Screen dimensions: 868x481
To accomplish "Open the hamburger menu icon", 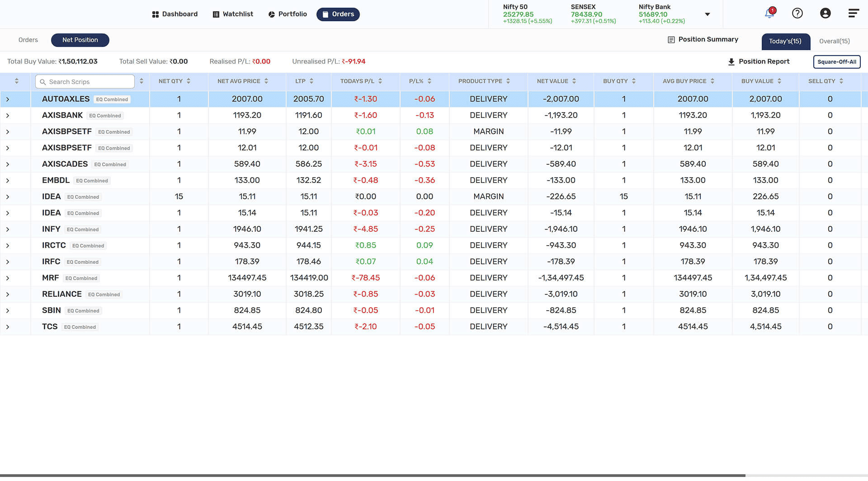I will (x=854, y=13).
